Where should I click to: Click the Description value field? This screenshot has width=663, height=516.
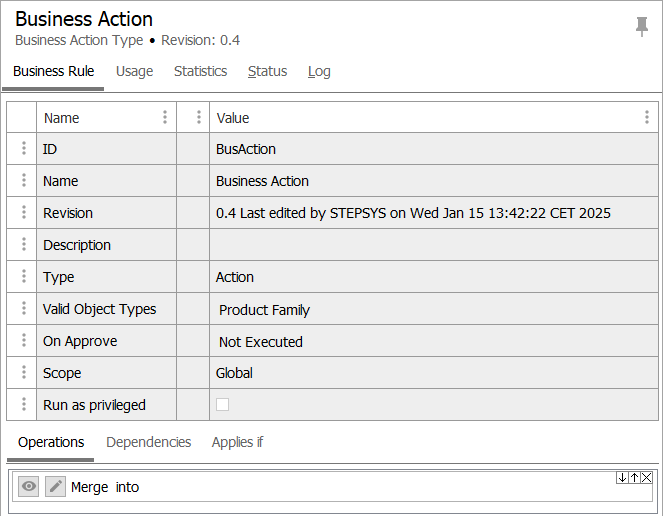tap(433, 245)
